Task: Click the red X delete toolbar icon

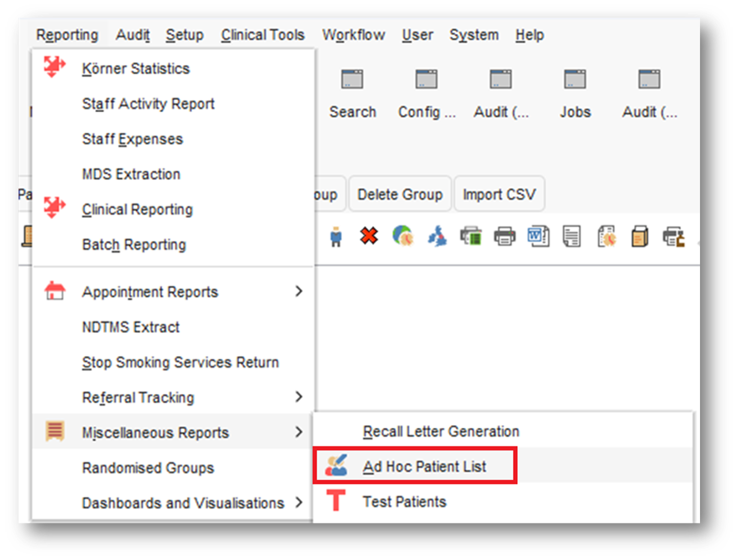Action: click(369, 236)
